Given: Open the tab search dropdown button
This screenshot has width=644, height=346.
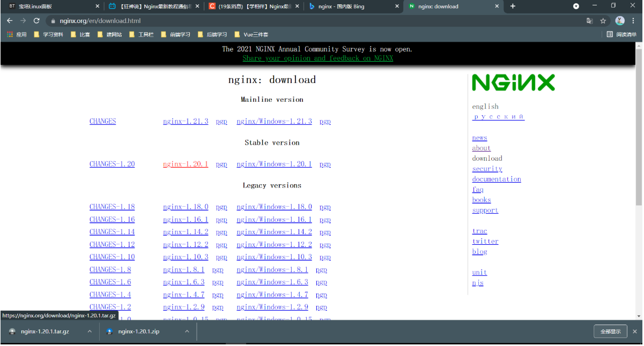Looking at the screenshot, I should tap(576, 6).
